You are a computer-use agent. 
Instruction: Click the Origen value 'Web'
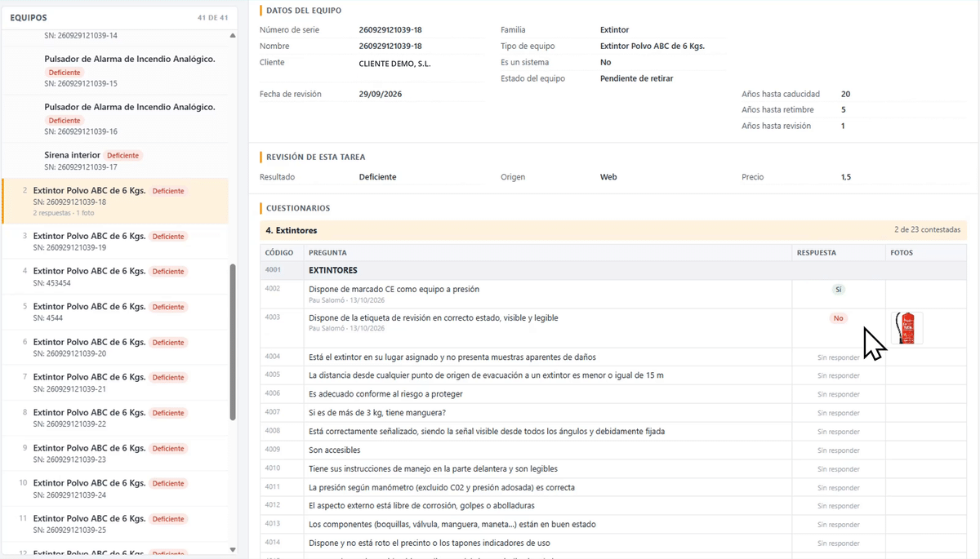[x=608, y=177]
